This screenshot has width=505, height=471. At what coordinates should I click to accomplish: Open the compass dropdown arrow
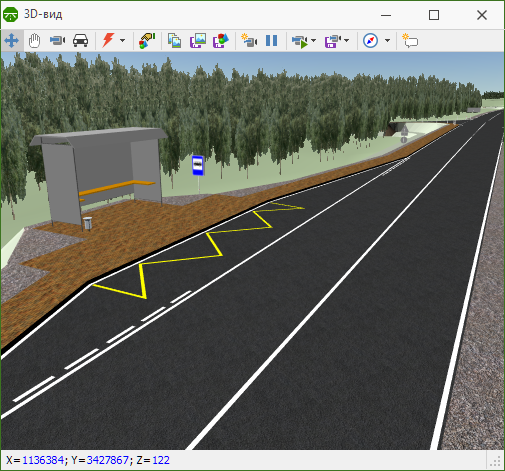pos(387,41)
